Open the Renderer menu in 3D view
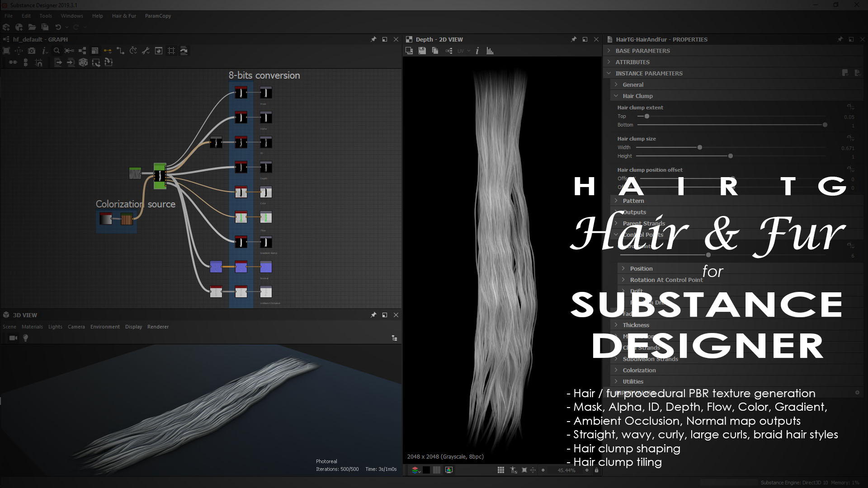 click(x=158, y=327)
